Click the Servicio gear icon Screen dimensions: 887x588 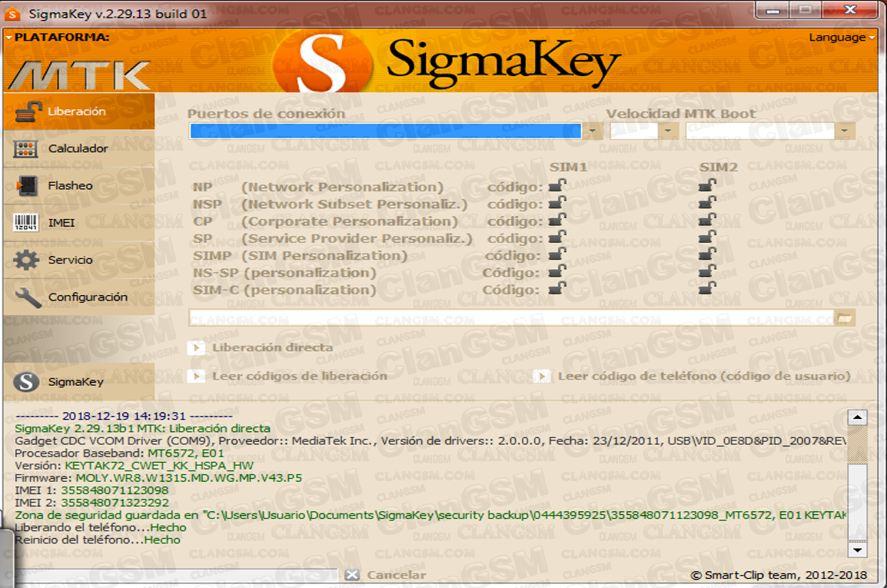click(x=27, y=260)
